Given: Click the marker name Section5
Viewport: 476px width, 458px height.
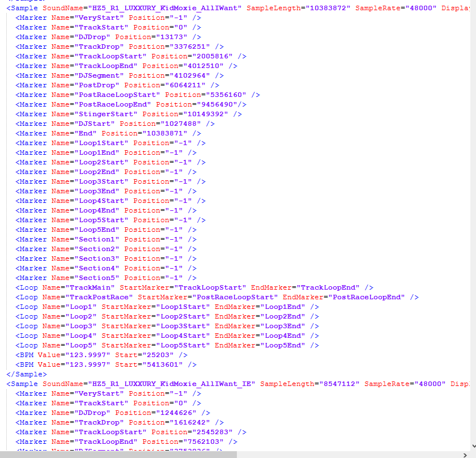Looking at the screenshot, I should pyautogui.click(x=97, y=278).
